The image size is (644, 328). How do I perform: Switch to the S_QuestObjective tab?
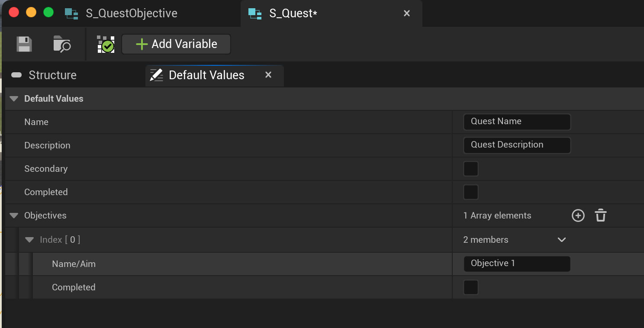(x=131, y=13)
